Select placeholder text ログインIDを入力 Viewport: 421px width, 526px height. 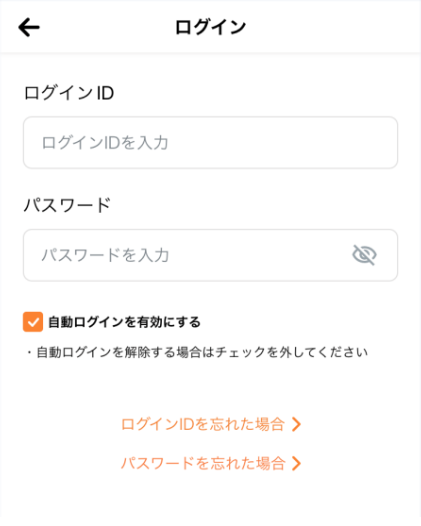(x=105, y=143)
